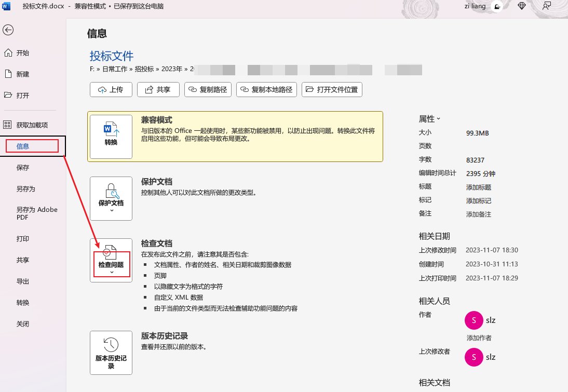This screenshot has width=568, height=392.
Task: Click the back arrow icon
Action: 8,30
